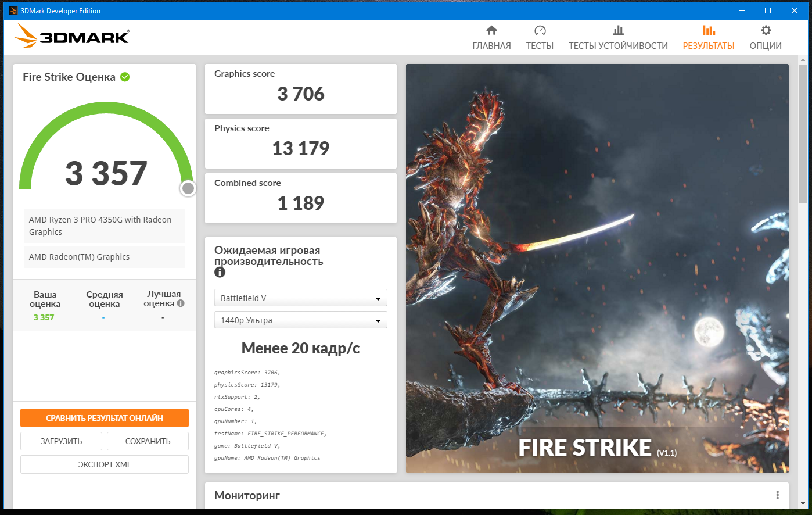Click the 3DMark Developer Edition window title
Image resolution: width=812 pixels, height=515 pixels.
[x=61, y=10]
